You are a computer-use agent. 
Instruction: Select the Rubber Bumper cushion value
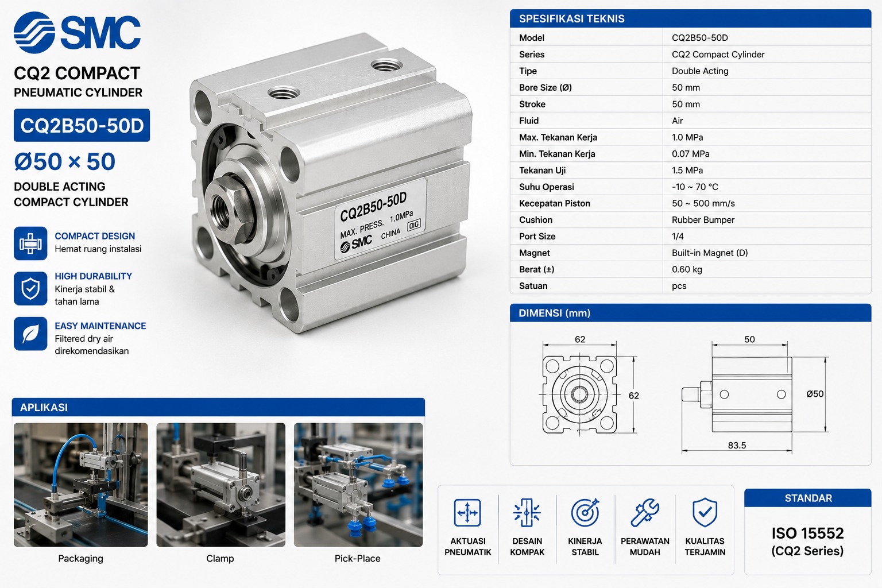703,220
